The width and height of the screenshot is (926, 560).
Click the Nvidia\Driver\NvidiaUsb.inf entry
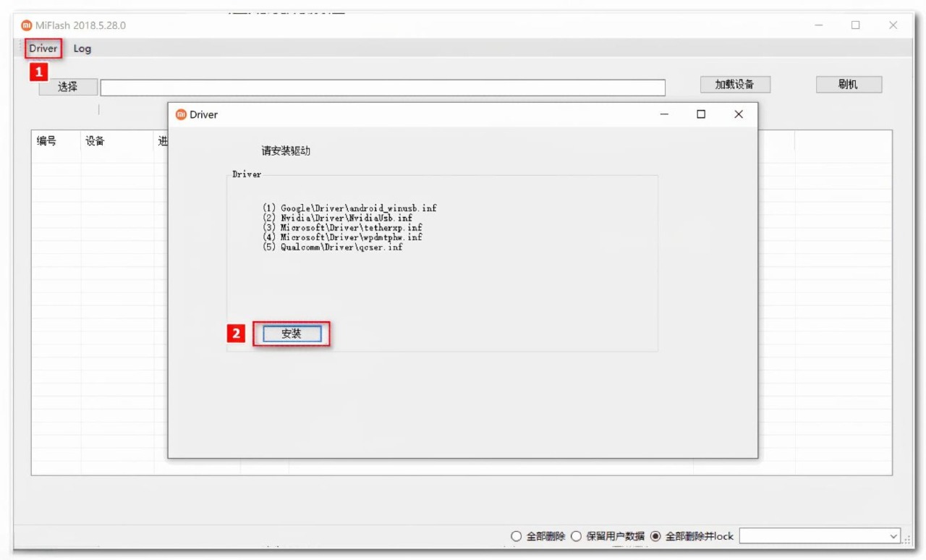pos(338,218)
